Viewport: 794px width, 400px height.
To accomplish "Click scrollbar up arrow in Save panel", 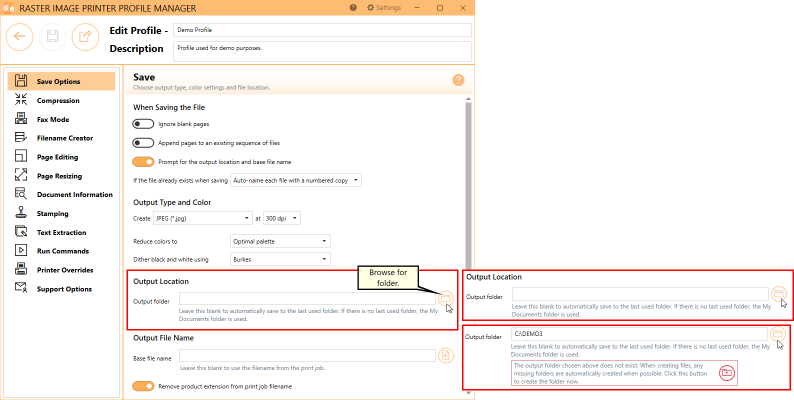I will [468, 99].
